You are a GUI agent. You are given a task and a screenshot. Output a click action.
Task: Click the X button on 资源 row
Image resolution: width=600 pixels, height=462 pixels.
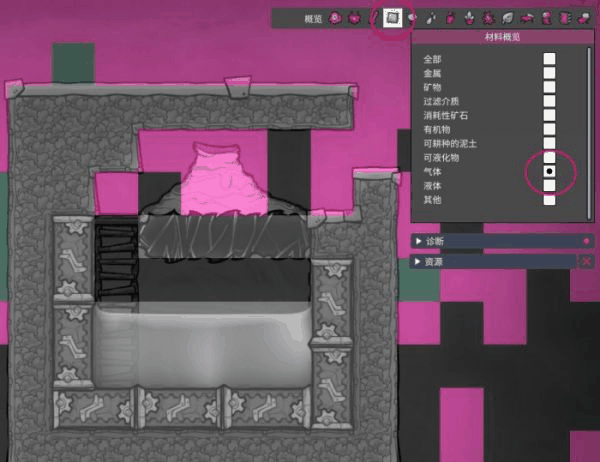pos(586,261)
